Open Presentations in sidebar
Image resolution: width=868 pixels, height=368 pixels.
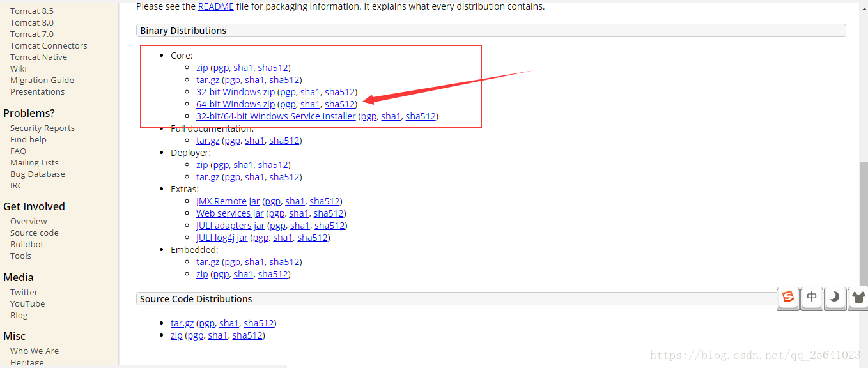(37, 91)
